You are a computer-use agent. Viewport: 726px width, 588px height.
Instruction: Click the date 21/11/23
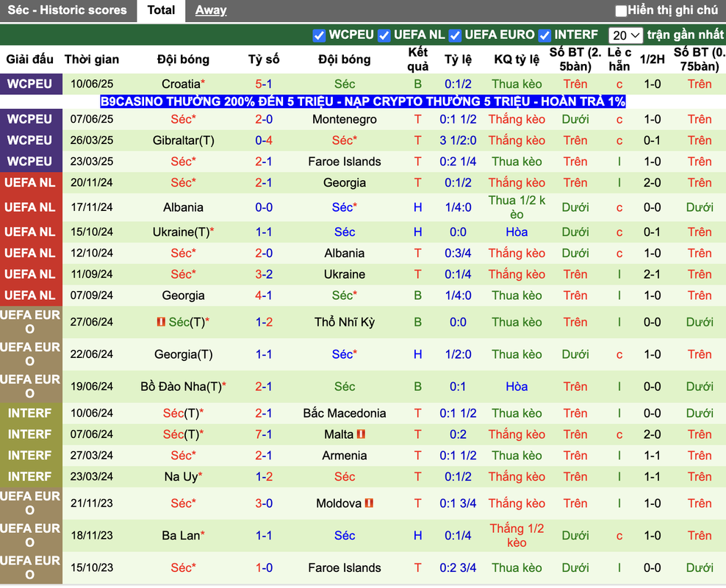92,503
